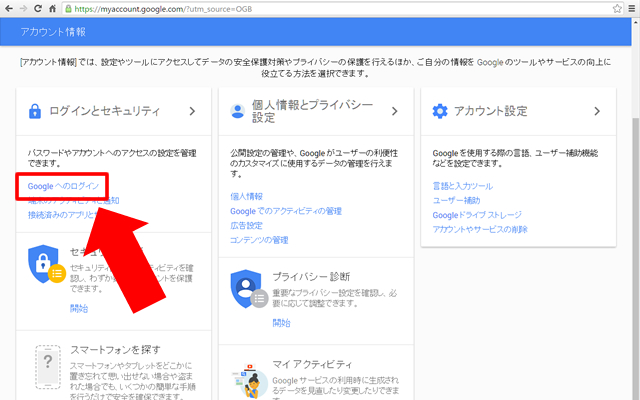Click the security checkup shield icon
Image resolution: width=640 pixels, height=400 pixels.
(x=46, y=264)
